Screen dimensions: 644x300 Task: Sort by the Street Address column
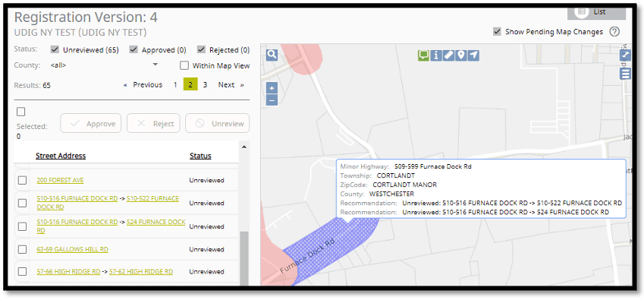(61, 156)
